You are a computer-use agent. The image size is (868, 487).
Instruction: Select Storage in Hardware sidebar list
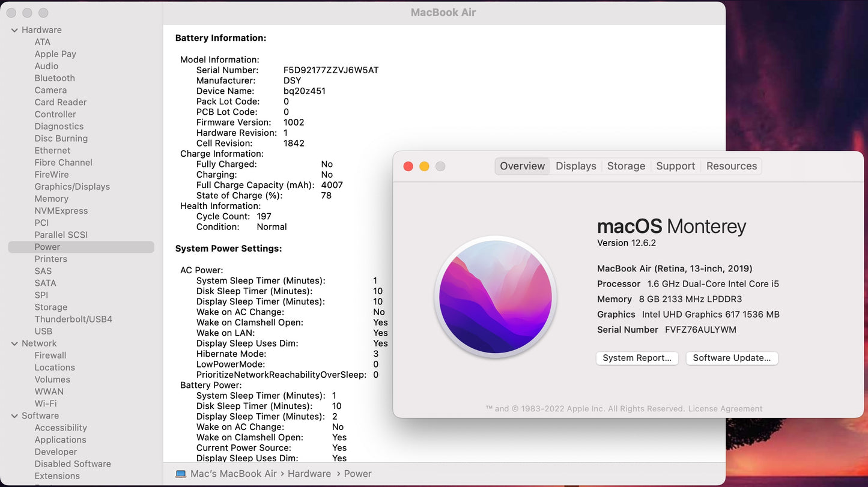pyautogui.click(x=50, y=307)
